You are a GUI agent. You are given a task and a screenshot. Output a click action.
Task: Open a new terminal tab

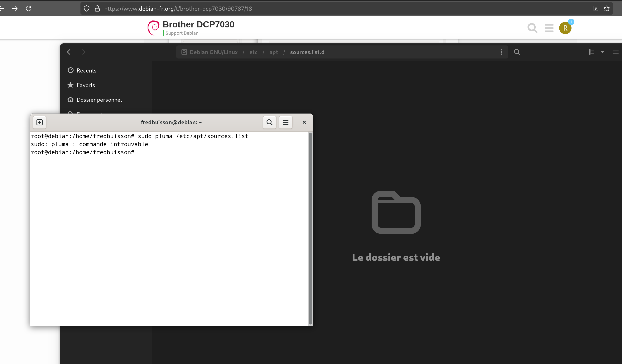click(x=40, y=122)
